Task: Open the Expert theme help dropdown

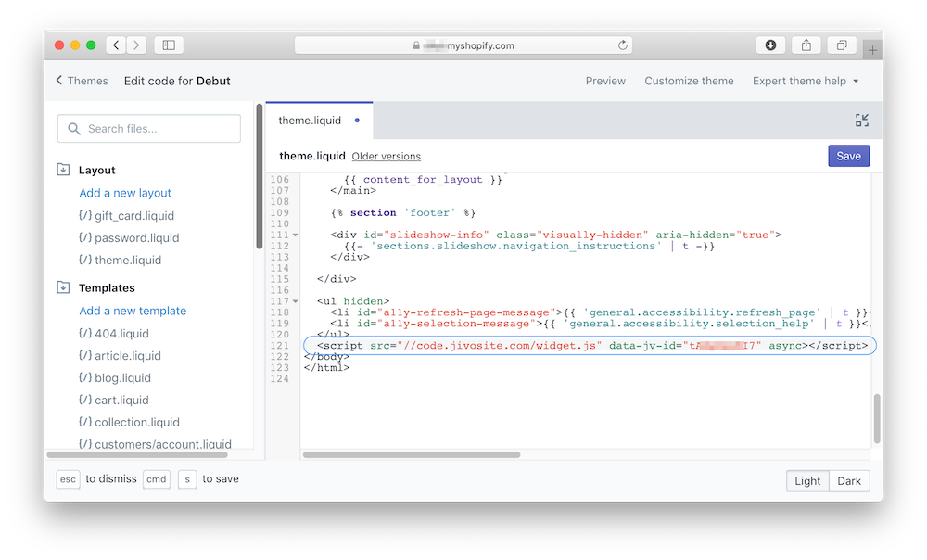Action: click(x=806, y=81)
